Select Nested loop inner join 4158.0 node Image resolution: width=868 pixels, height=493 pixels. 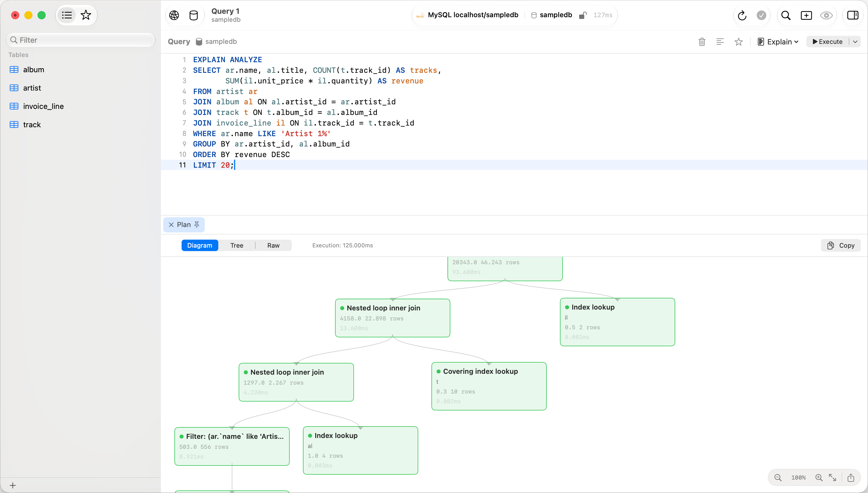tap(393, 318)
